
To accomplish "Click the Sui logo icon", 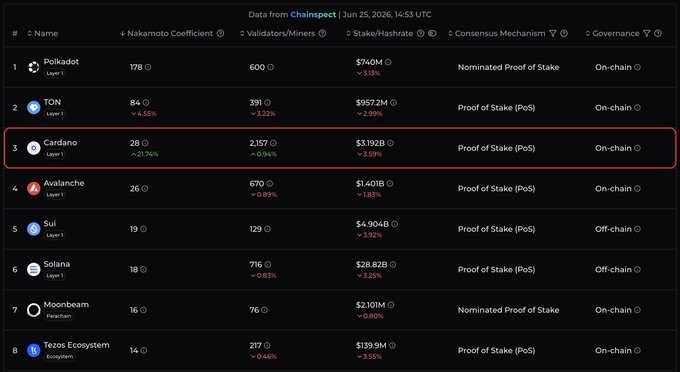I will coord(33,229).
